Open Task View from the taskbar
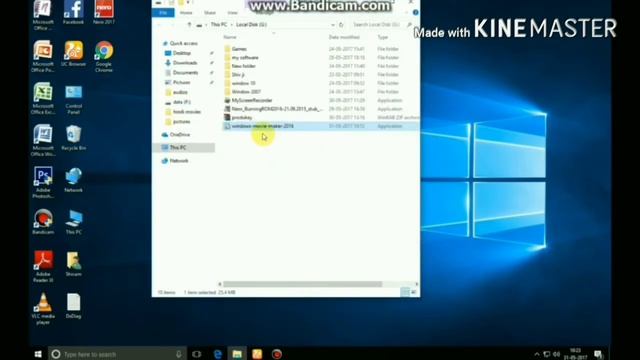This screenshot has height=360, width=640. (197, 354)
